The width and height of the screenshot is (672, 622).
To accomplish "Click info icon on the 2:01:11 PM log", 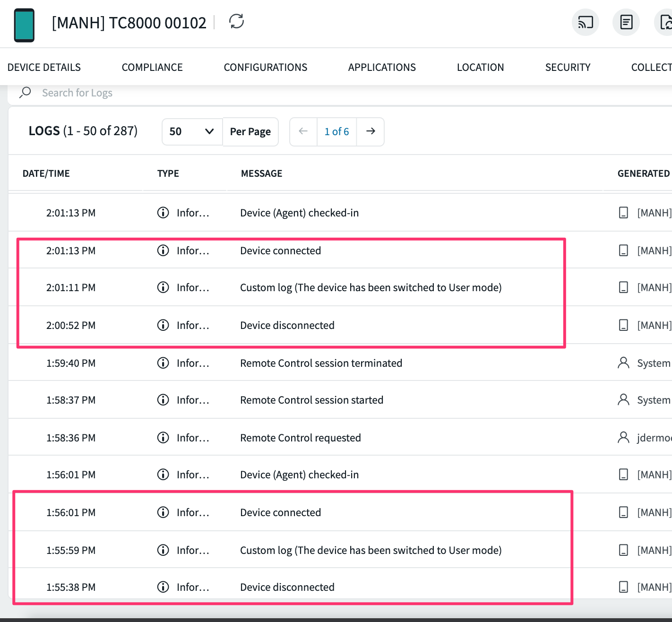I will click(x=163, y=287).
